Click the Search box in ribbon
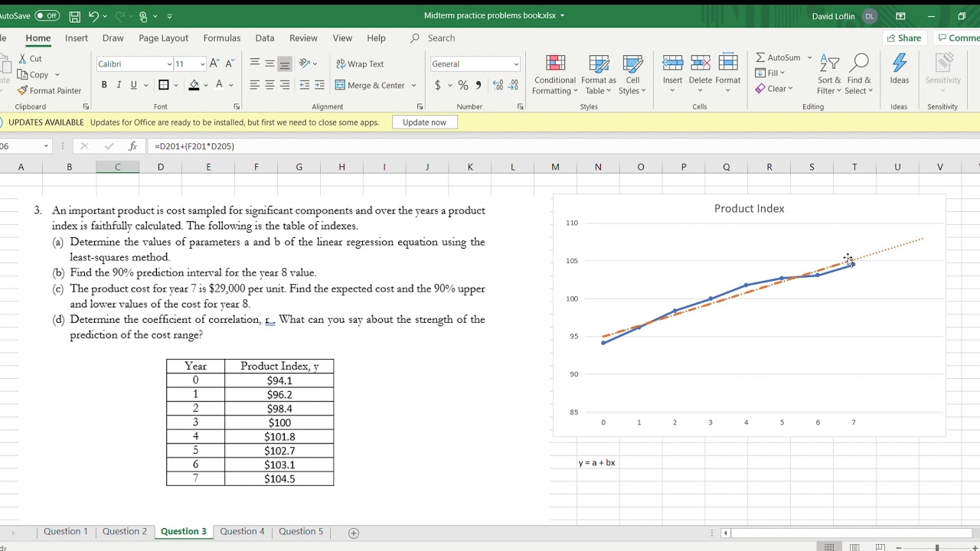Screen dimensions: 980x551 pyautogui.click(x=441, y=37)
